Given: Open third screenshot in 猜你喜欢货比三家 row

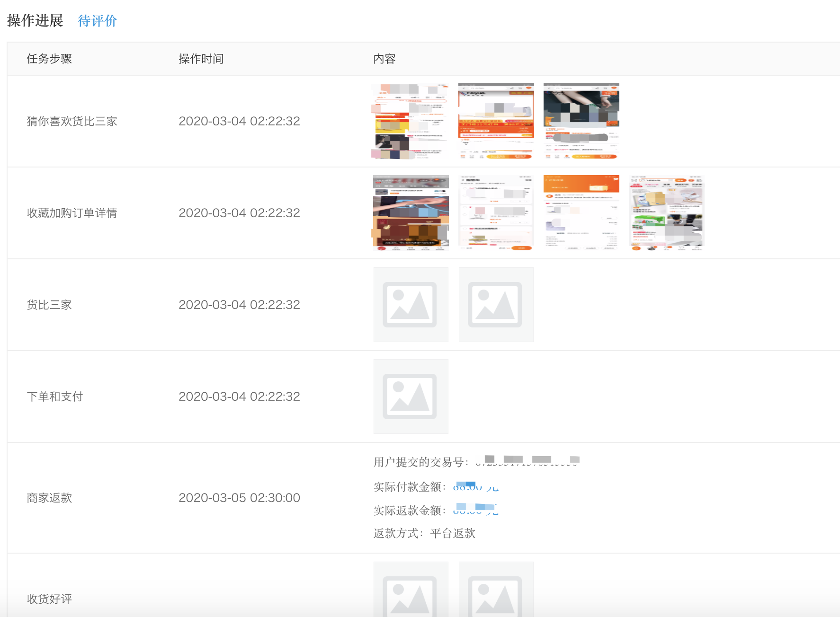Looking at the screenshot, I should (581, 121).
